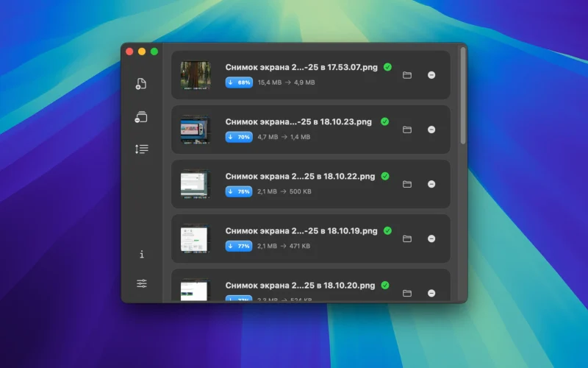Select filename ending 18.10.19.png

click(301, 230)
